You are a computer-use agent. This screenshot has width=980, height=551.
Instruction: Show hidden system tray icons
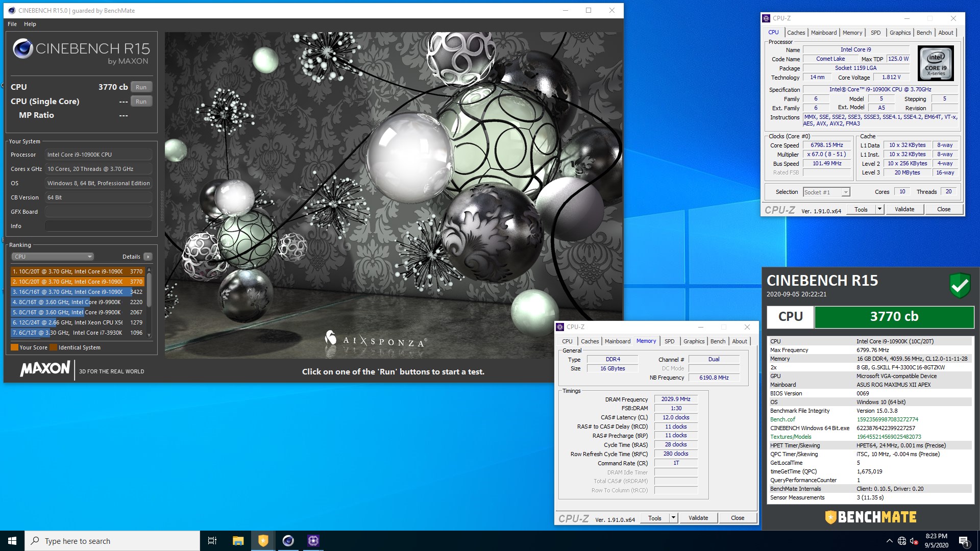(890, 541)
